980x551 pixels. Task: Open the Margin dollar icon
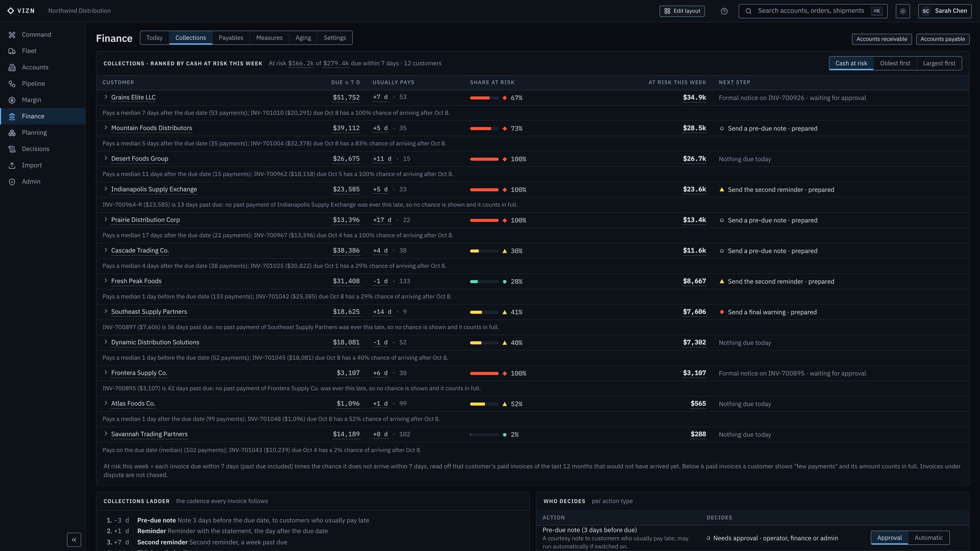coord(12,100)
